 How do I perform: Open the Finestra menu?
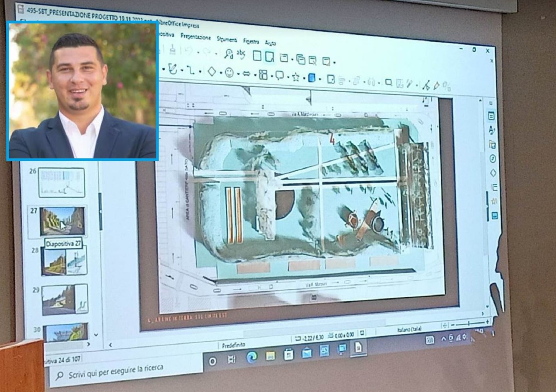pyautogui.click(x=251, y=41)
